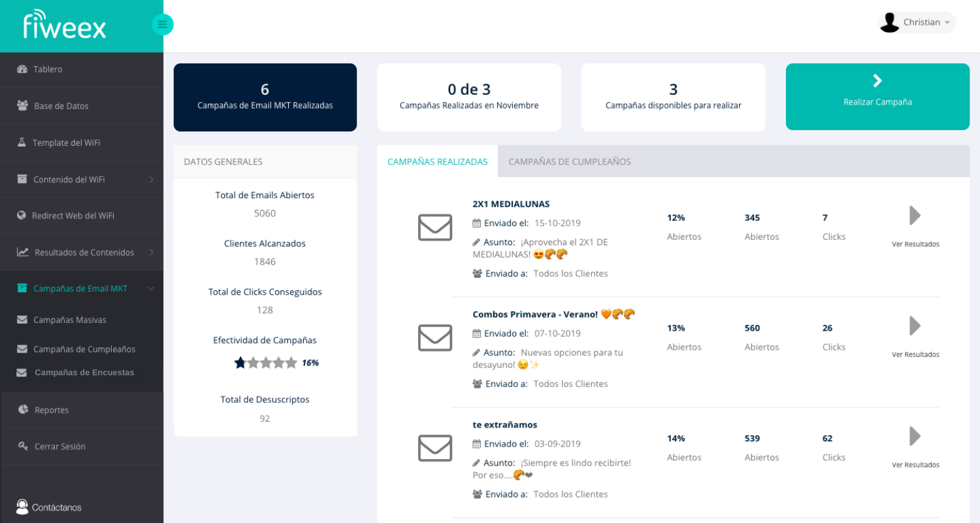
Task: Toggle sidebar with the hamburger menu button
Action: coord(162,25)
